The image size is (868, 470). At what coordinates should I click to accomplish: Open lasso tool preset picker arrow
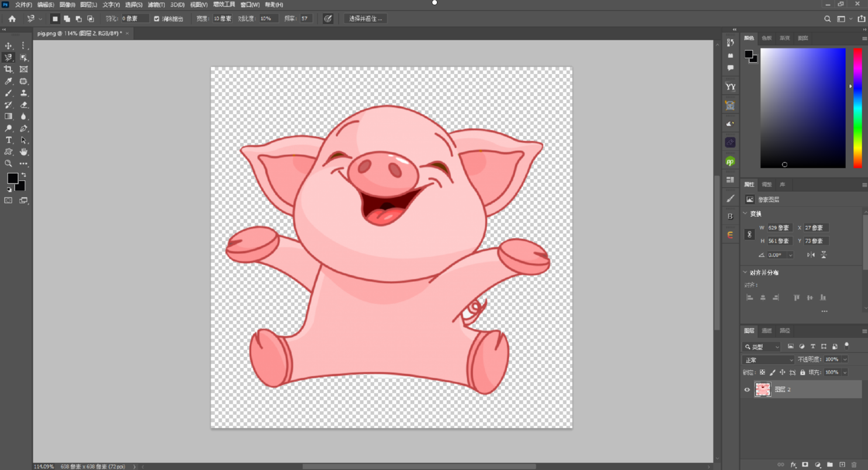[40, 19]
